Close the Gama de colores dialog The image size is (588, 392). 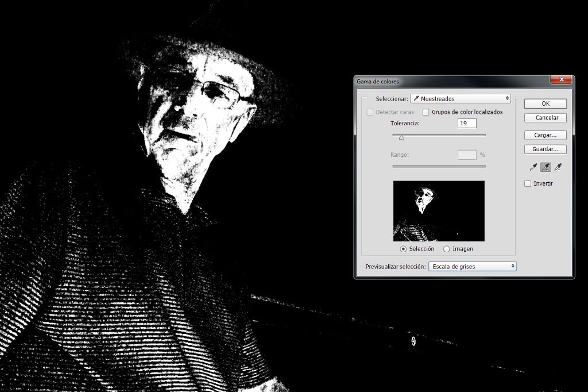click(x=562, y=79)
